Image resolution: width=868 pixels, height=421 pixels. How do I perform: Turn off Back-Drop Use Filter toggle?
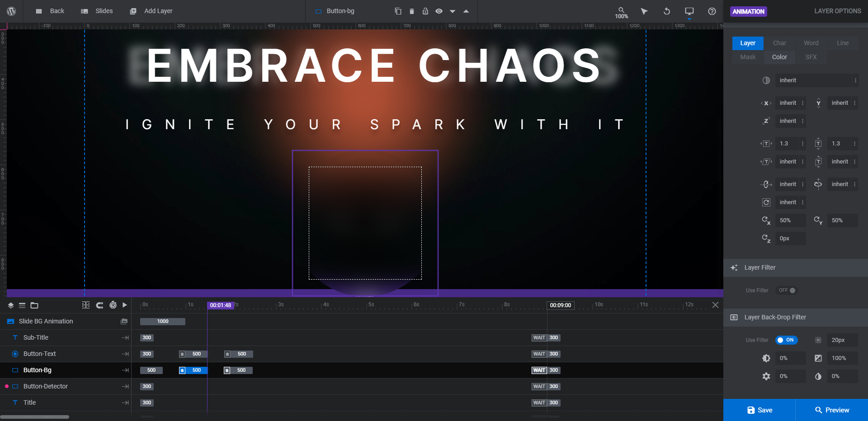point(787,340)
